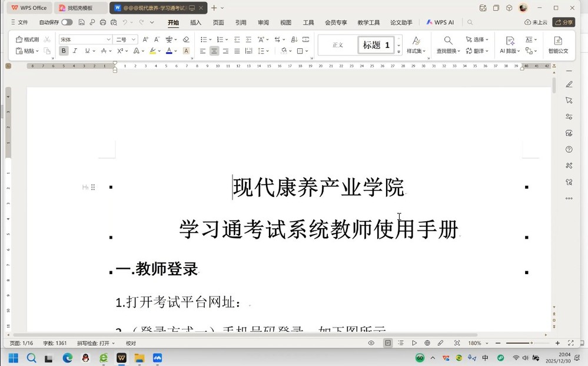Viewport: 588px width, 366px height.
Task: Toggle bold formatting in the ribbon
Action: (64, 51)
